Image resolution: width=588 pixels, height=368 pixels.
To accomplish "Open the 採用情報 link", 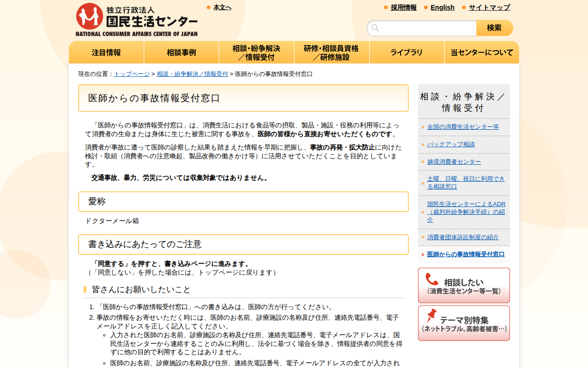I will click(404, 7).
